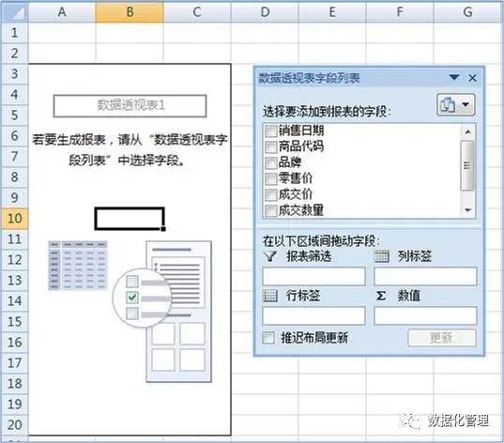Click the field list scroll down arrow
This screenshot has height=443, width=504.
pyautogui.click(x=468, y=210)
